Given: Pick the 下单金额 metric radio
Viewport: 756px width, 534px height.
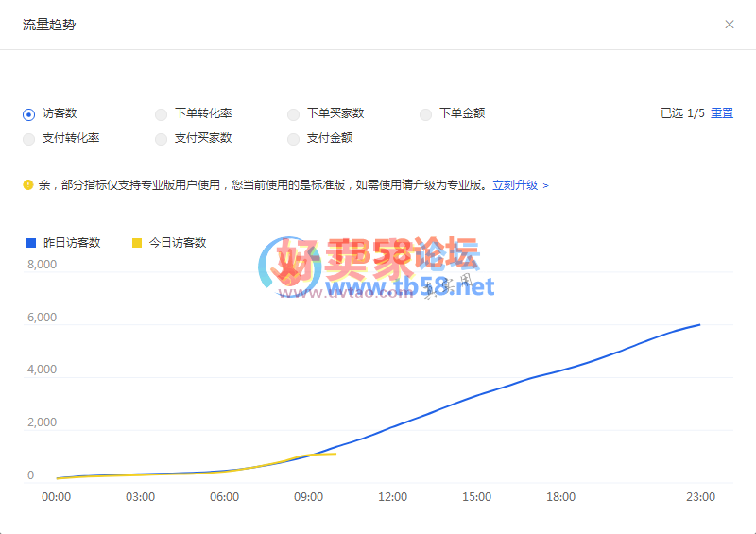Looking at the screenshot, I should [x=426, y=114].
